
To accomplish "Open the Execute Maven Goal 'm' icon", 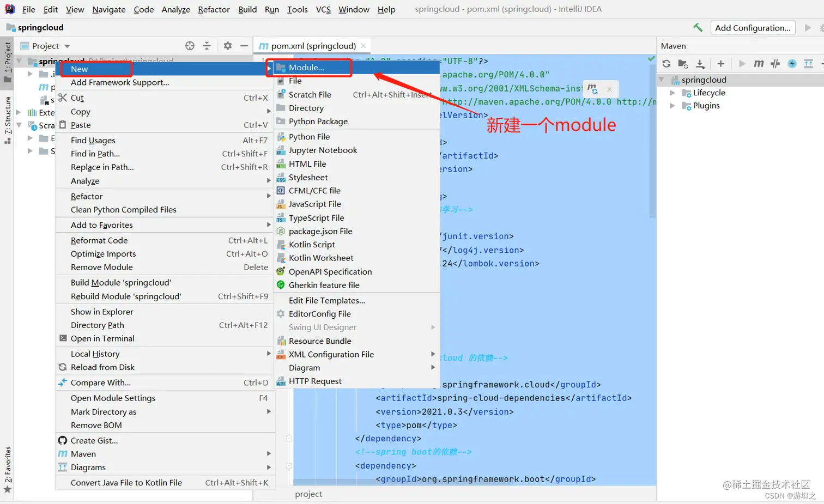I will (759, 64).
